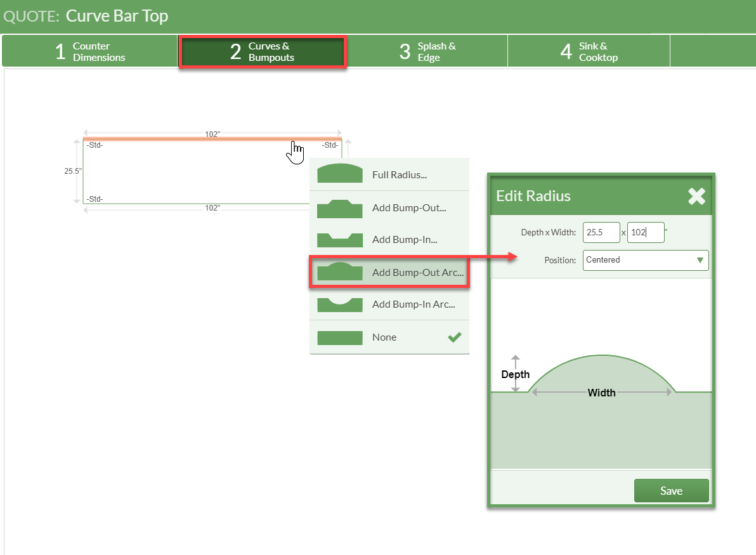
Task: Expand the Position selector in Edit Radius
Action: point(645,260)
